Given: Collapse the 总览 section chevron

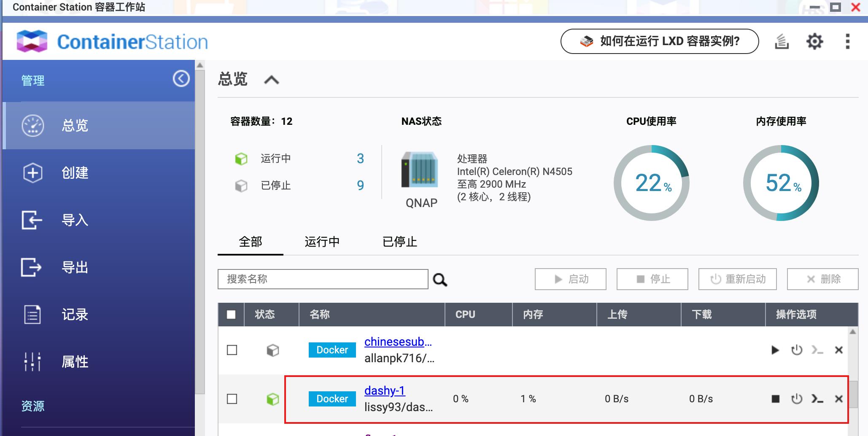Looking at the screenshot, I should [271, 79].
